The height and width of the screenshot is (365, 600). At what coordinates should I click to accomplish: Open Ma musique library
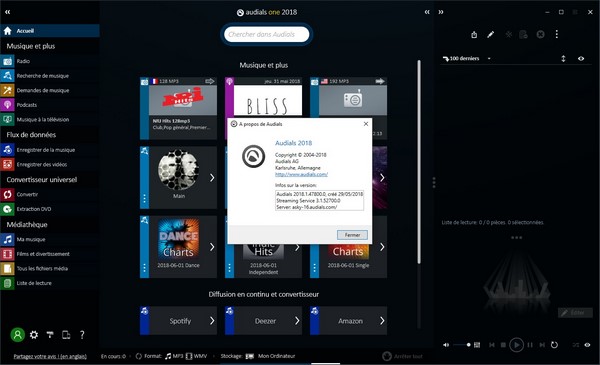point(50,240)
